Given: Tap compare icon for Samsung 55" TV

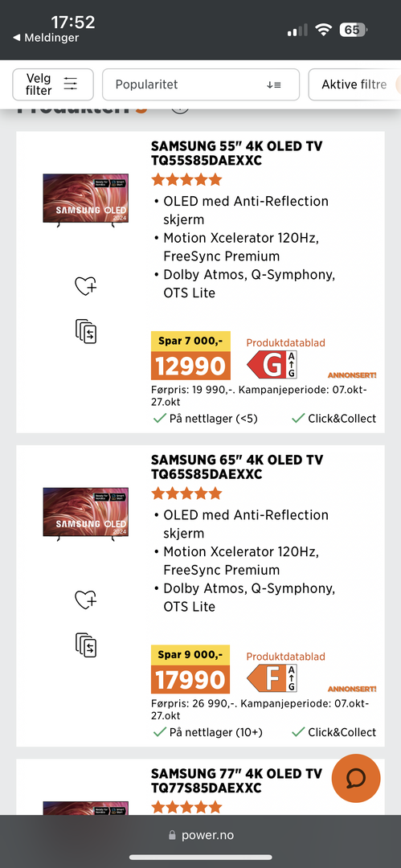Looking at the screenshot, I should click(x=86, y=331).
